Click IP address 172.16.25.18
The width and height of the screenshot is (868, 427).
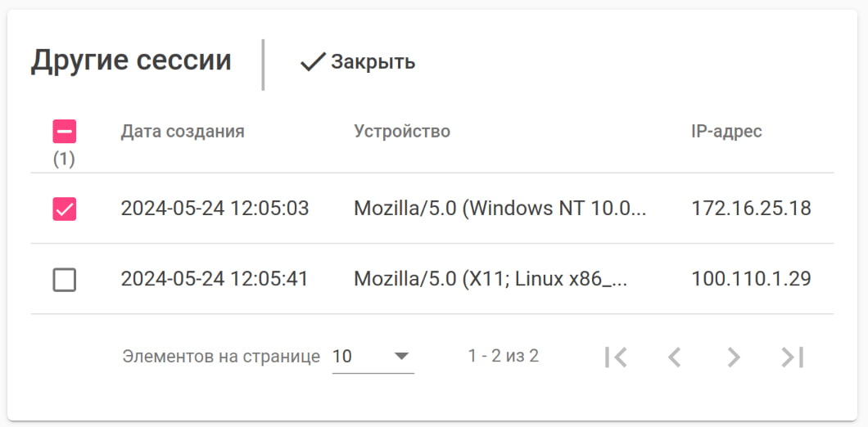coord(751,209)
